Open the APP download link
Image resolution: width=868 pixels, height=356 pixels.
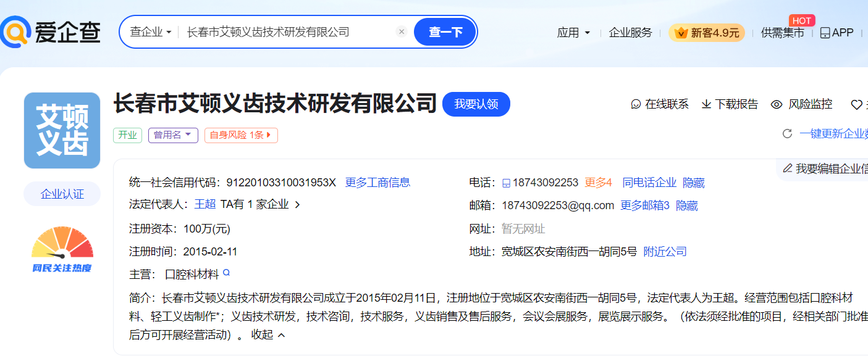pos(836,33)
